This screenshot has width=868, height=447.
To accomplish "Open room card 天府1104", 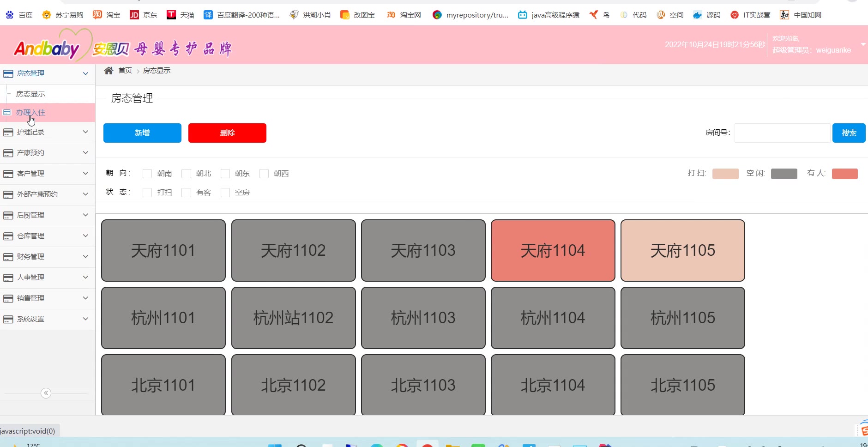I will pos(553,250).
